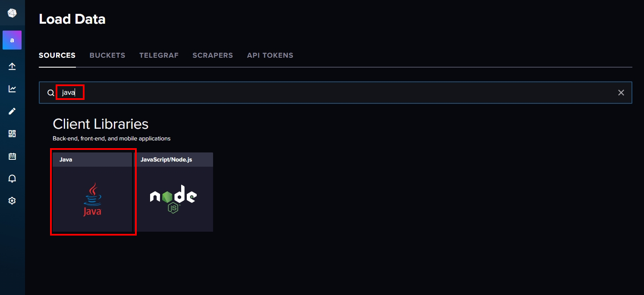Image resolution: width=644 pixels, height=295 pixels.
Task: Click 'Back-end, front-end, and mobile applications' subtitle
Action: (x=112, y=139)
